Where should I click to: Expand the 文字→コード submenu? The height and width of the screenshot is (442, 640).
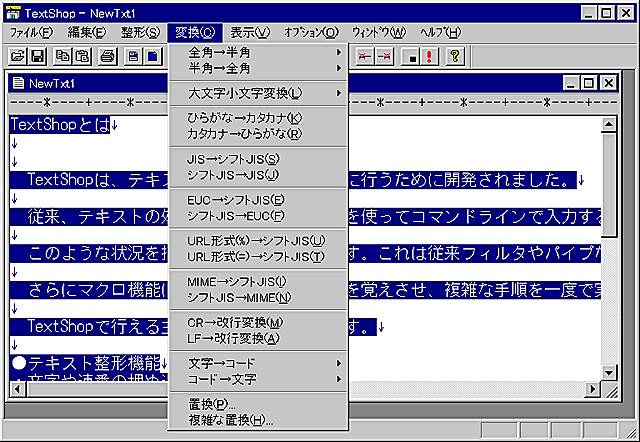[258, 363]
